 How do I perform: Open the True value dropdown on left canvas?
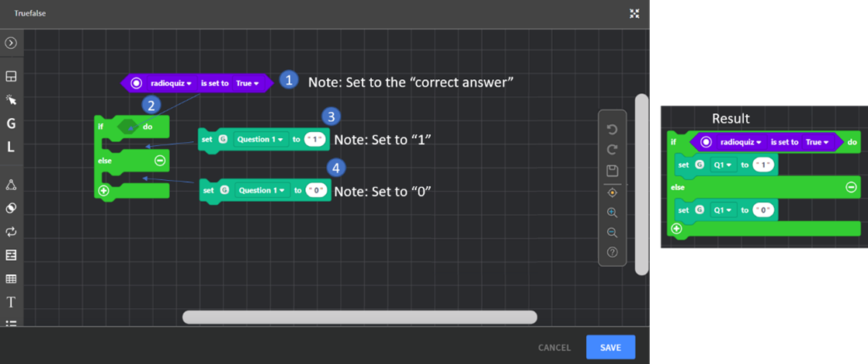[x=248, y=82]
